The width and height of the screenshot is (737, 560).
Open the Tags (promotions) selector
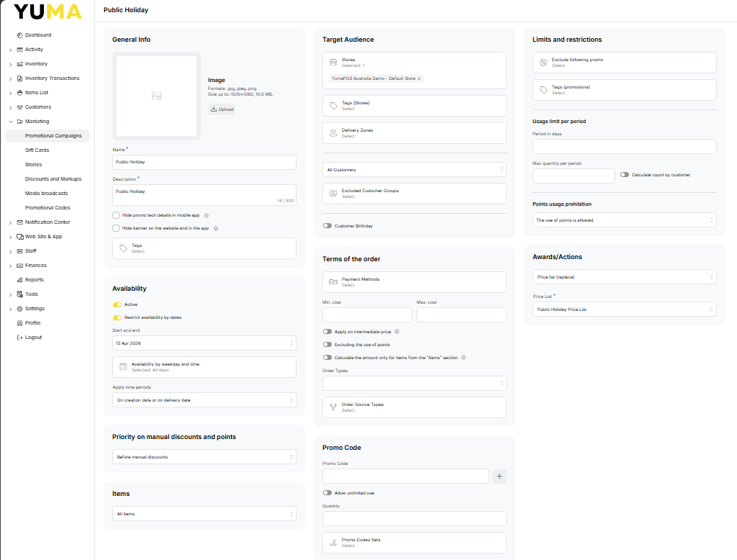pyautogui.click(x=624, y=90)
